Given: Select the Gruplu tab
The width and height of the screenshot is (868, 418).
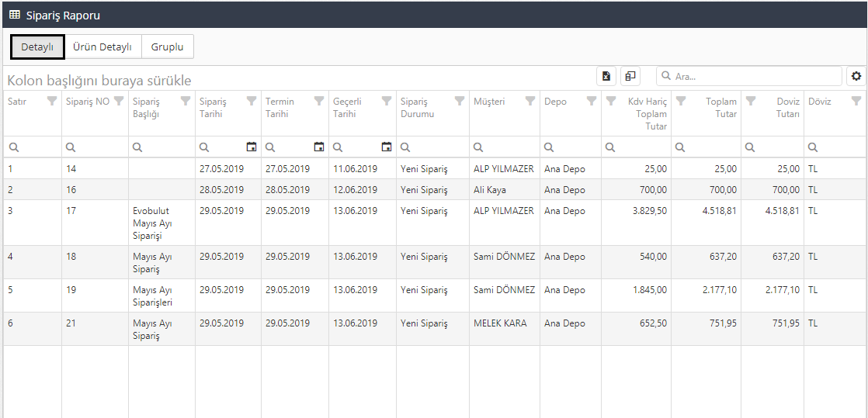Looking at the screenshot, I should (167, 47).
